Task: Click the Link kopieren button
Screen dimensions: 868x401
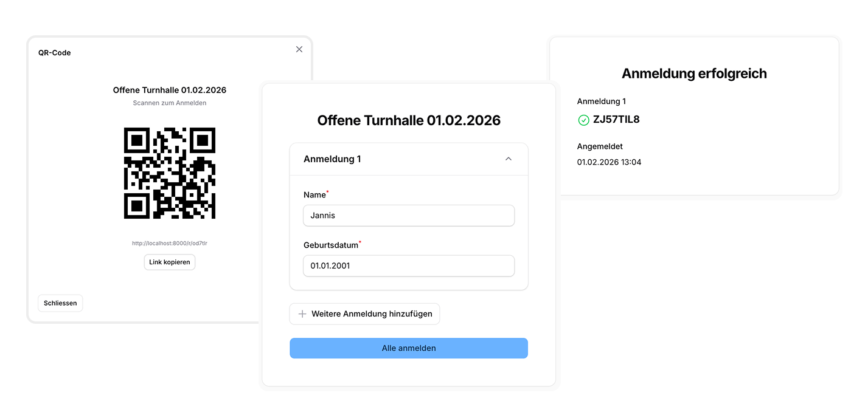Action: click(169, 262)
